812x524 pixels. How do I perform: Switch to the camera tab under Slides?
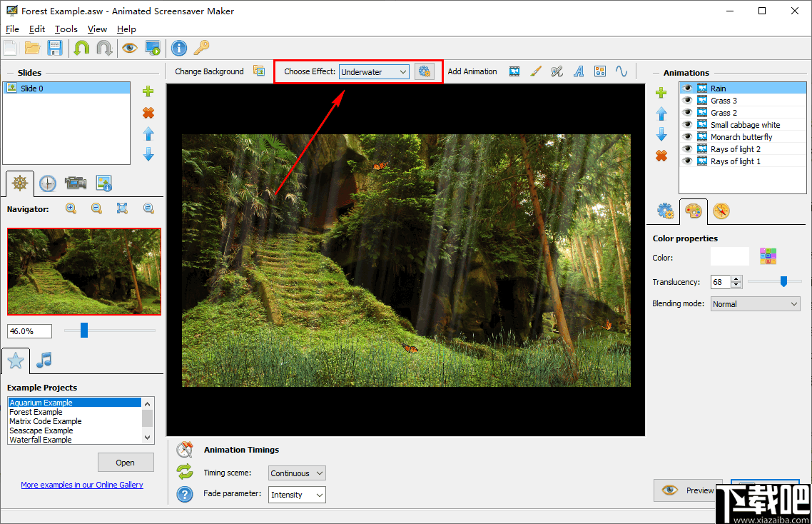coord(76,183)
